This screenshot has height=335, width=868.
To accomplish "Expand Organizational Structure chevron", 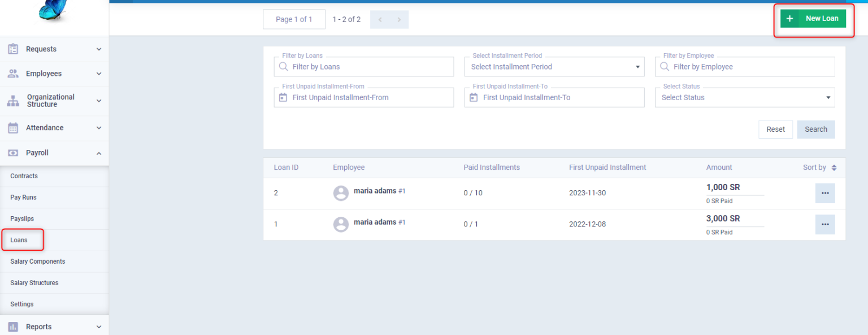I will [x=99, y=101].
